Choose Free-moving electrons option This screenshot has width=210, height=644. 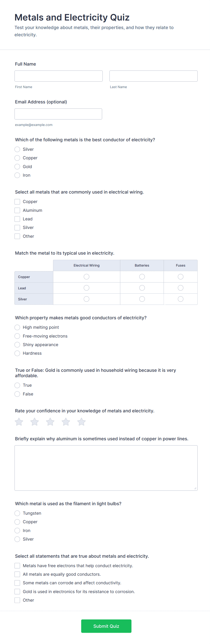pos(17,336)
